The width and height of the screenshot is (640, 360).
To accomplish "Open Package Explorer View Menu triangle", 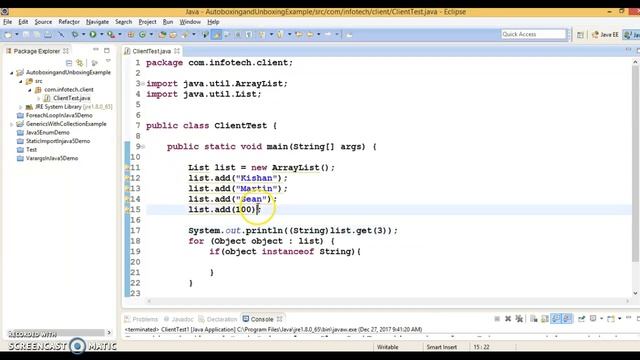I will click(108, 61).
